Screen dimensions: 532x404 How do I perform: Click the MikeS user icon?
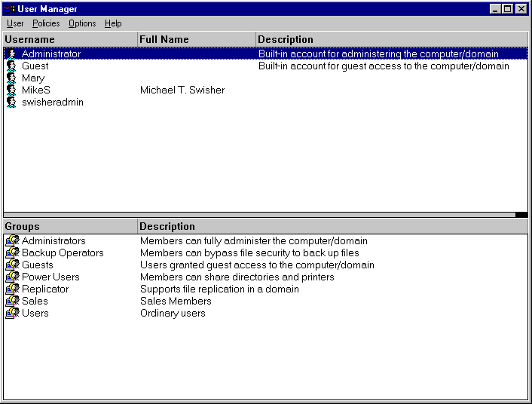11,90
